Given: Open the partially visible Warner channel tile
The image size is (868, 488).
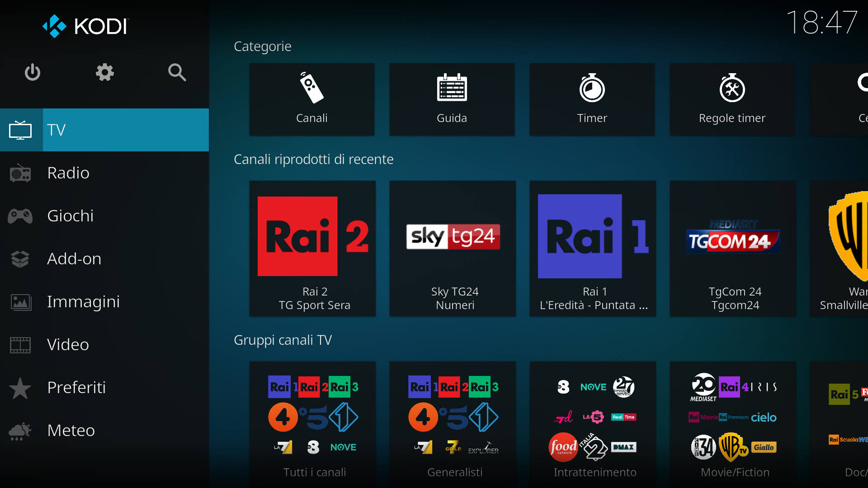Looking at the screenshot, I should click(x=839, y=249).
